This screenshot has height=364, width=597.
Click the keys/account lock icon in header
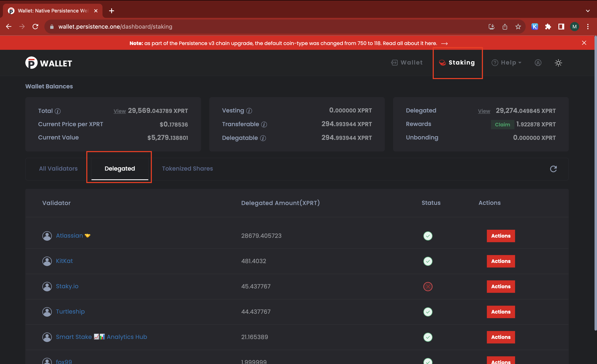[x=538, y=63]
